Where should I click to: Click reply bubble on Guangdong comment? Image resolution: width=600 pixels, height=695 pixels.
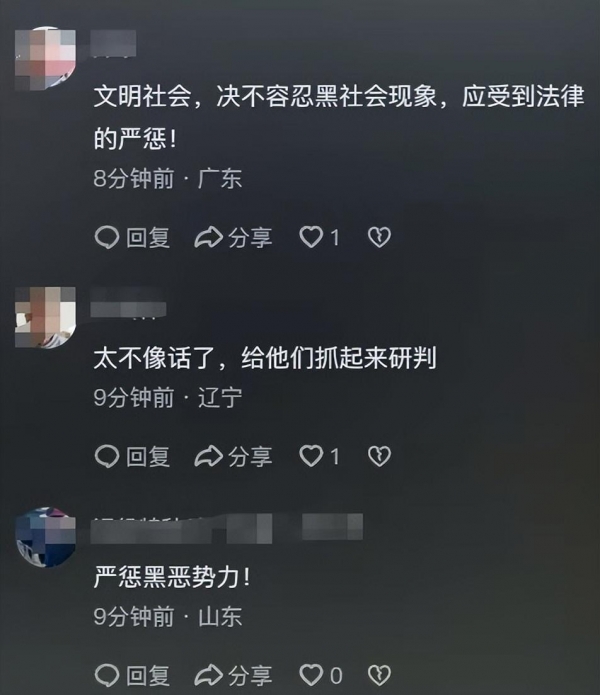coord(107,237)
